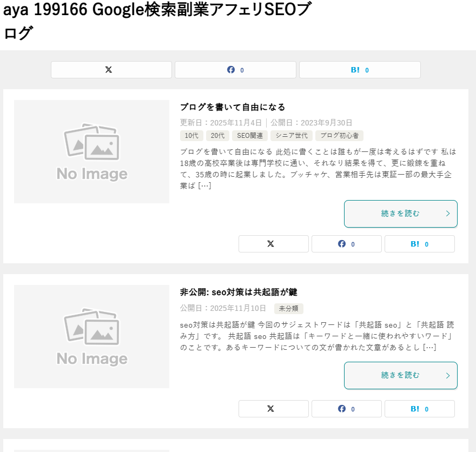Select the ブログ初心者 tag
The image size is (476, 452).
coord(339,136)
